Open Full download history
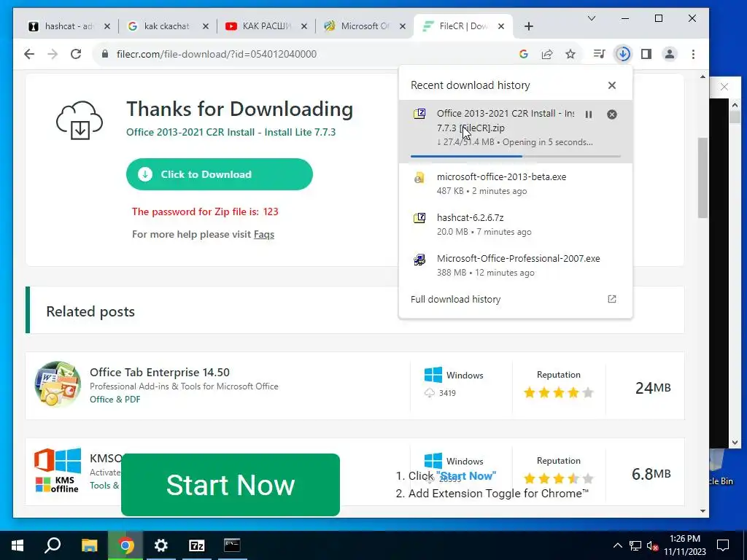 click(x=455, y=299)
